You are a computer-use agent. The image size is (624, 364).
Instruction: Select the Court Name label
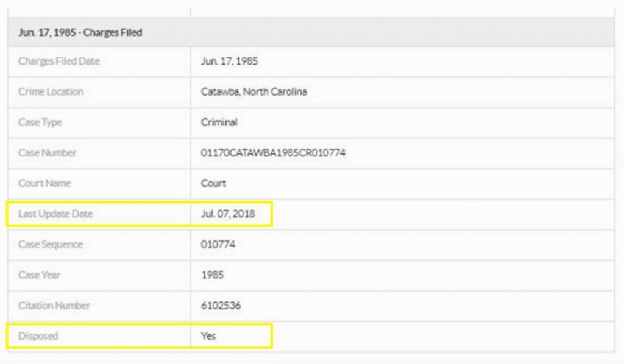[x=44, y=184]
